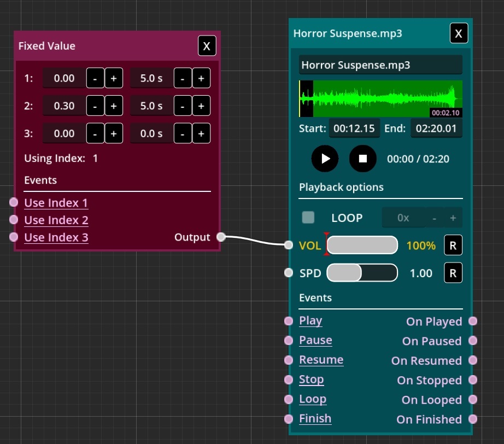Decrease row 2 value with minus button
Screen dimensions: 504x444
[x=95, y=106]
